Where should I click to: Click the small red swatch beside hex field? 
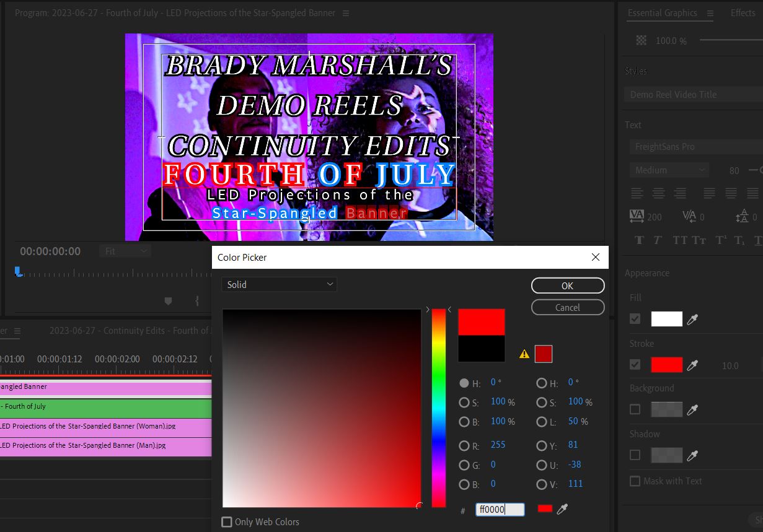[545, 508]
